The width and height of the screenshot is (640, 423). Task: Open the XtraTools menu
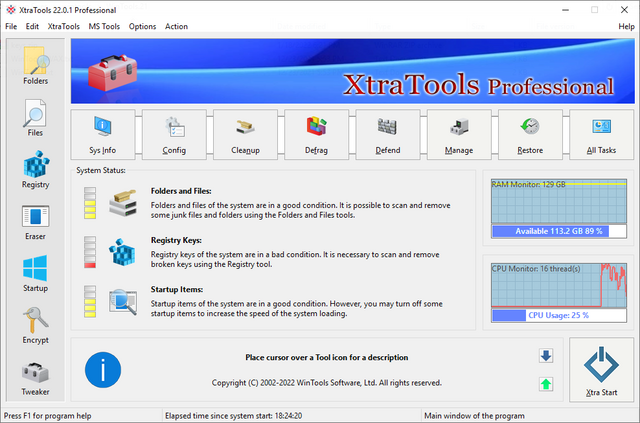pyautogui.click(x=64, y=27)
